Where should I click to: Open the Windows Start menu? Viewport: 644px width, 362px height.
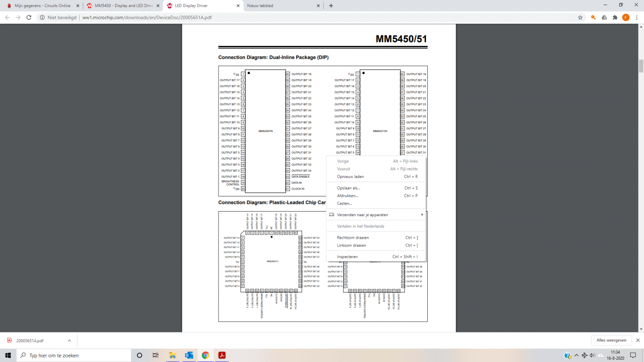pos(8,355)
